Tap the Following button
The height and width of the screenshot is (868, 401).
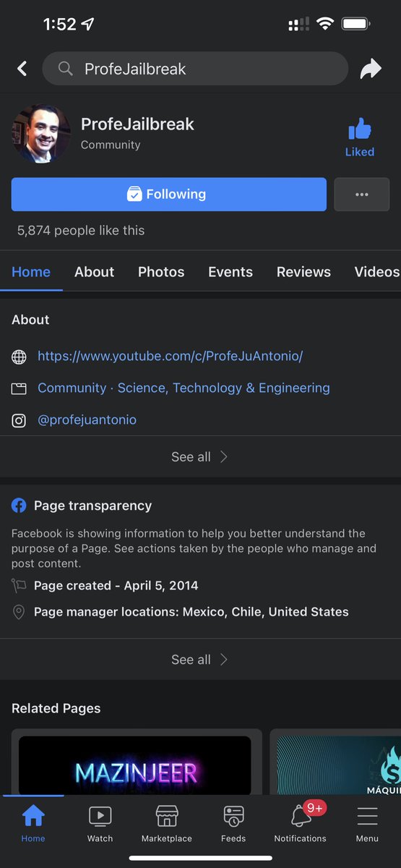[x=169, y=194]
